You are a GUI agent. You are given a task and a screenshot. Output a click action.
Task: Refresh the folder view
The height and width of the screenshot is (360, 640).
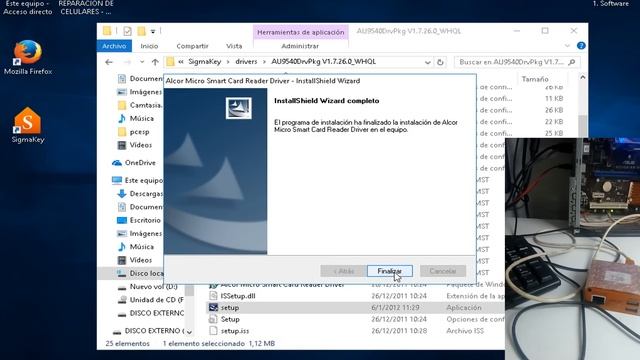[440, 62]
